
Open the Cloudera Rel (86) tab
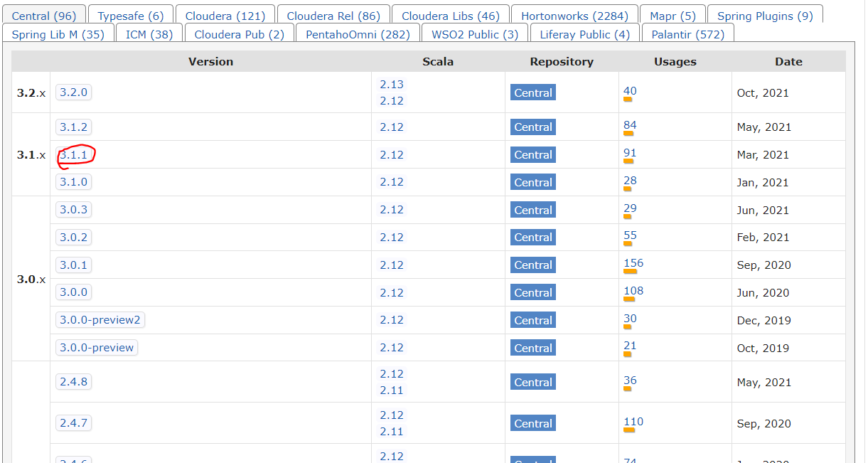click(333, 15)
